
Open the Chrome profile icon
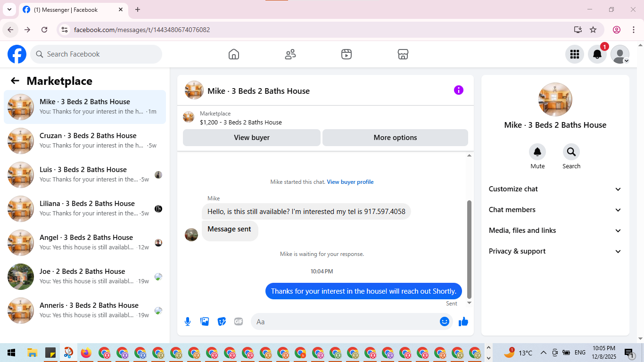[617, 30]
